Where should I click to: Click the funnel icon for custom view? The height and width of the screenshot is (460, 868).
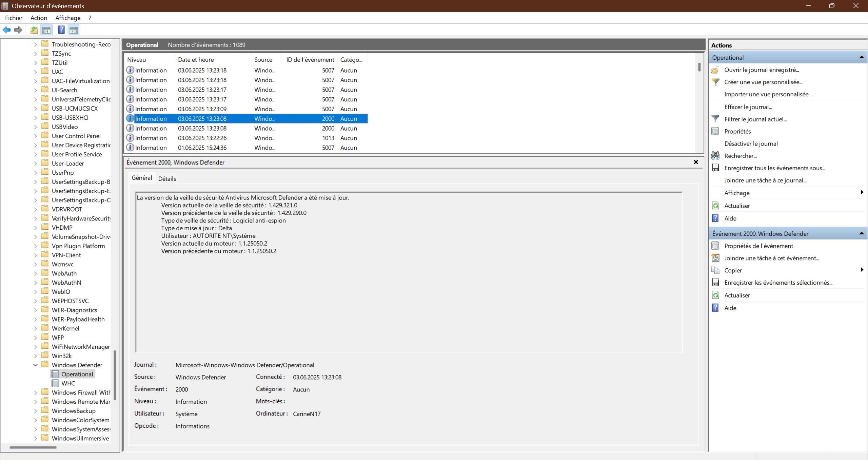coord(715,82)
